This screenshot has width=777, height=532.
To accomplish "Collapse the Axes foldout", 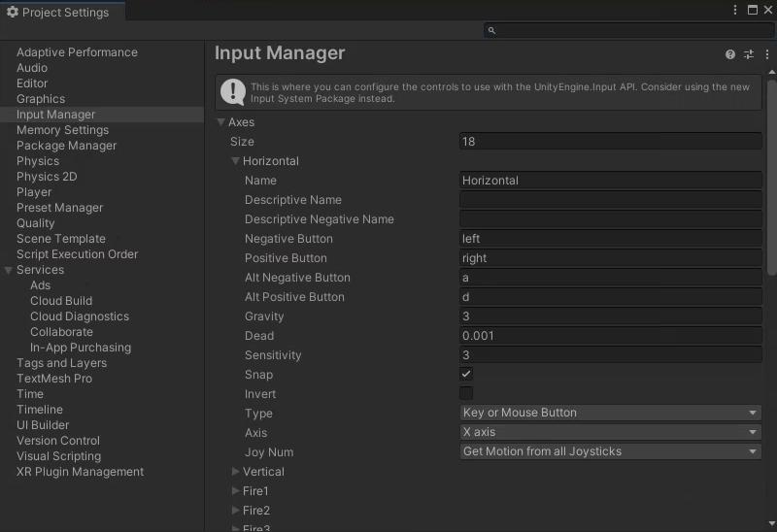I will click(x=221, y=122).
